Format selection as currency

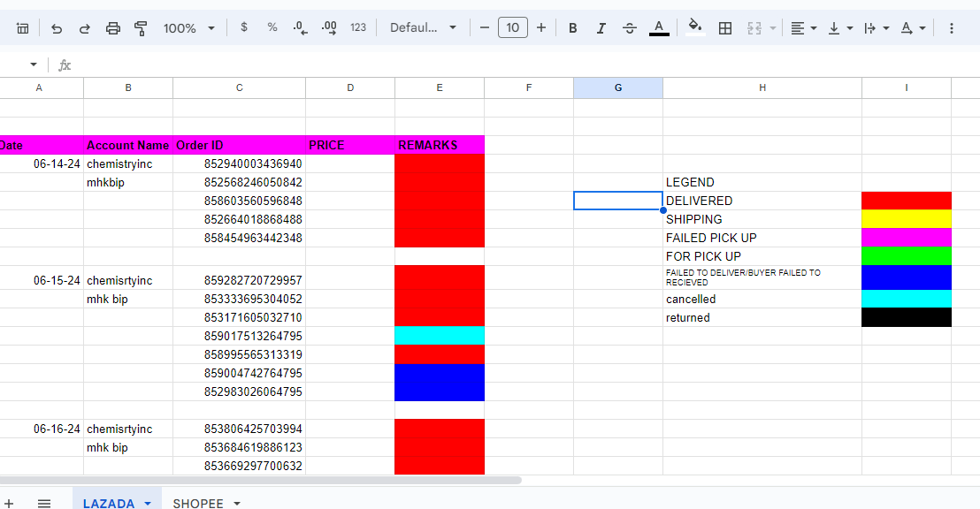click(244, 27)
